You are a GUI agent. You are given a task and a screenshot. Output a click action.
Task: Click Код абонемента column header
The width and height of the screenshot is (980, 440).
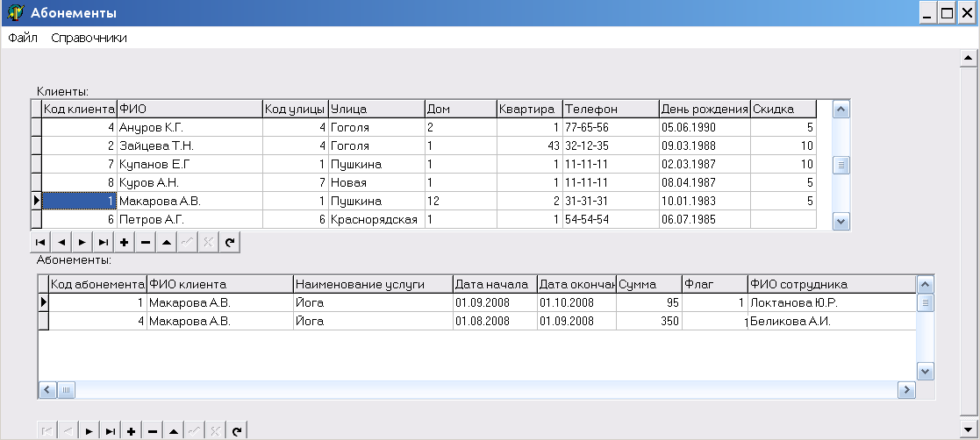(97, 285)
